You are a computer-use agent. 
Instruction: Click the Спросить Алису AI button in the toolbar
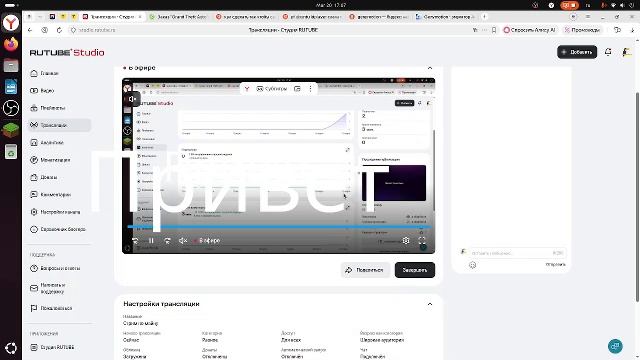[529, 30]
